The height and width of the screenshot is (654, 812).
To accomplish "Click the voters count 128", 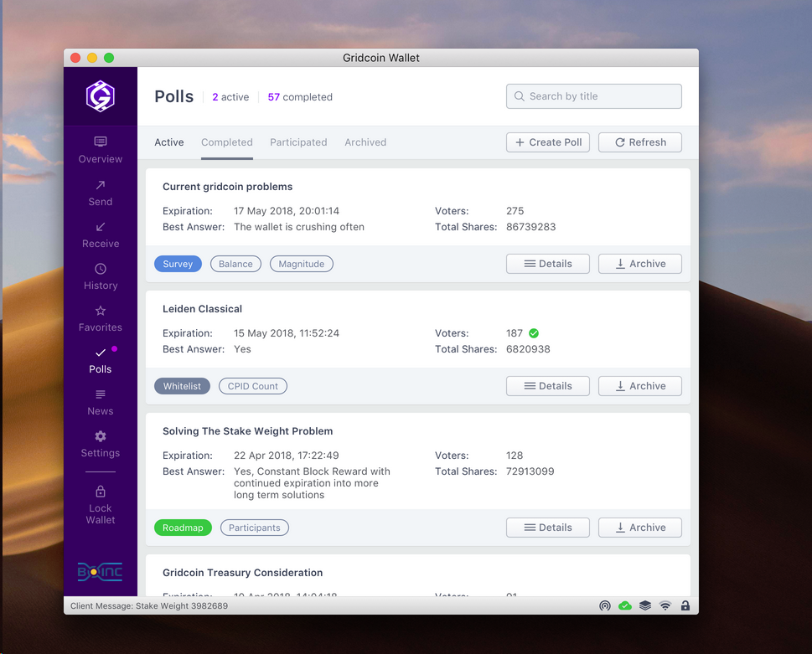I will point(515,456).
